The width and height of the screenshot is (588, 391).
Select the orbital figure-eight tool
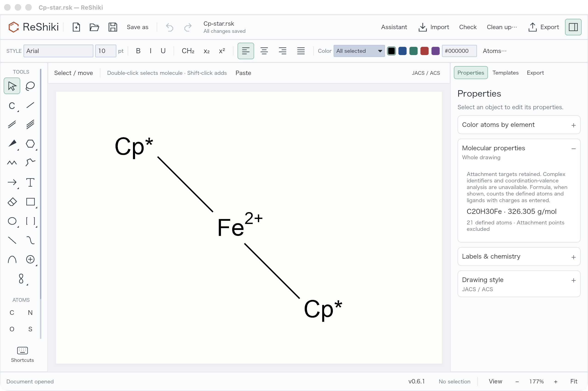pyautogui.click(x=21, y=279)
